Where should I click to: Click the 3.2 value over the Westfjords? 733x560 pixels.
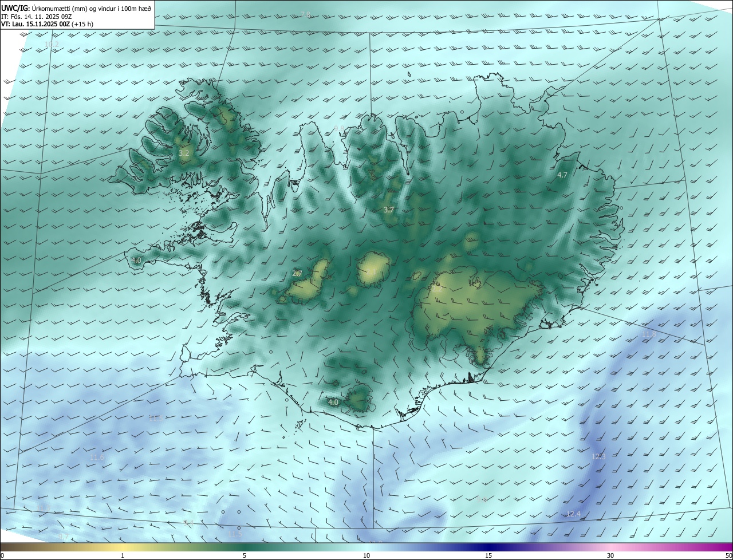coord(184,153)
